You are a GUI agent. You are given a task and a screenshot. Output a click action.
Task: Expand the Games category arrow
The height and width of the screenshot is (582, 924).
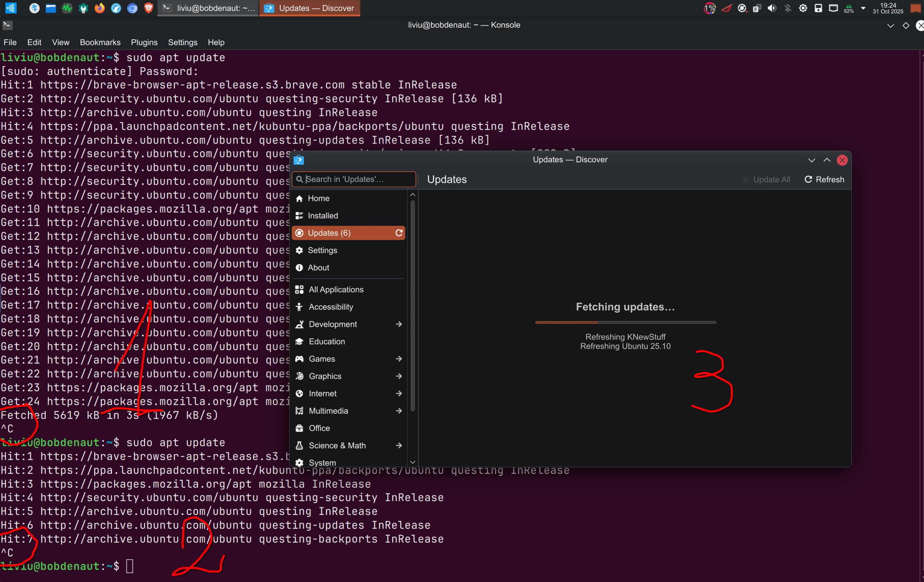pyautogui.click(x=399, y=359)
